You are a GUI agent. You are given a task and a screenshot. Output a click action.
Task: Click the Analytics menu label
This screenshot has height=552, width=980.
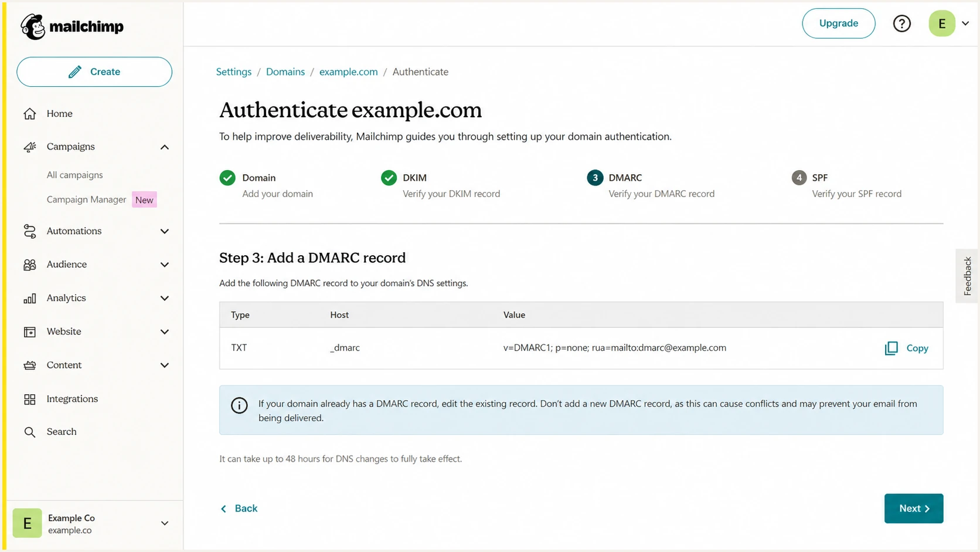coord(66,298)
